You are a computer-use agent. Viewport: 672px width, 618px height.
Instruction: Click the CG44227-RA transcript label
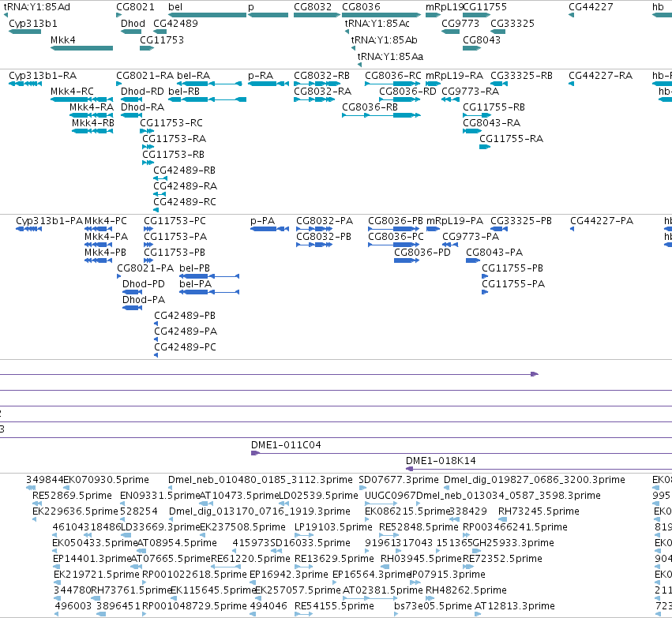click(x=600, y=76)
